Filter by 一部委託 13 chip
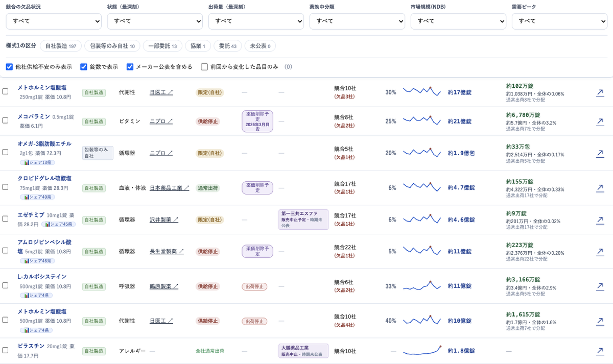 162,46
